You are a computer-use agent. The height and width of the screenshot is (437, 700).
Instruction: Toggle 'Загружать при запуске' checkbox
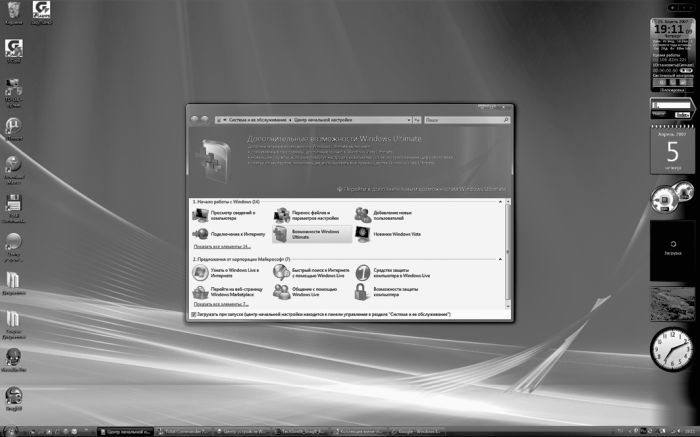pos(193,313)
